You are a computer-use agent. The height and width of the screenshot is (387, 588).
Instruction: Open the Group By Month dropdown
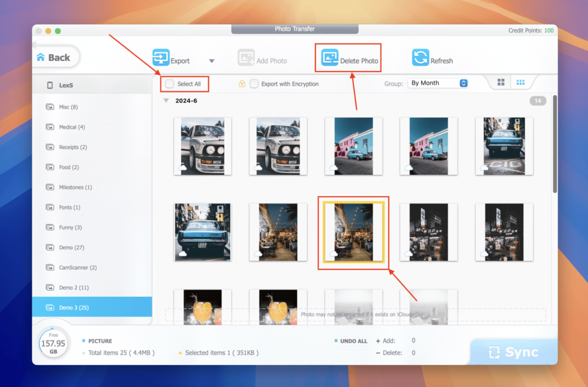coord(438,83)
